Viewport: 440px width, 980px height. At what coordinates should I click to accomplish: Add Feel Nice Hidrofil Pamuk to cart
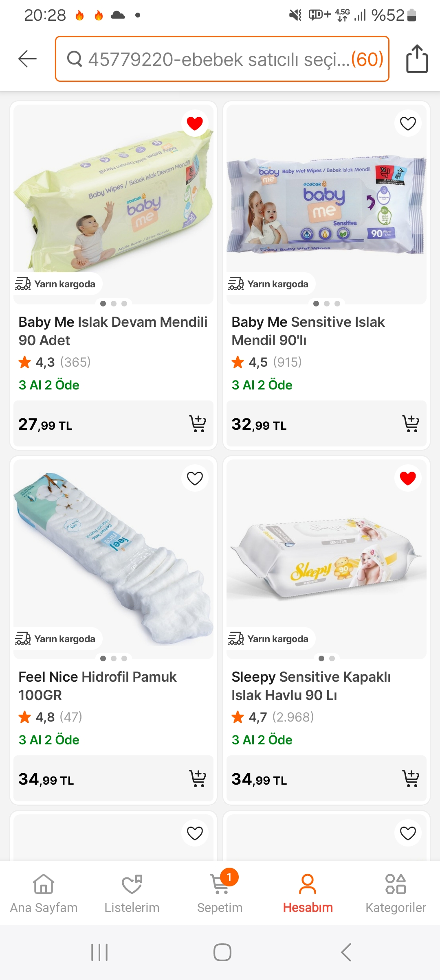click(198, 779)
